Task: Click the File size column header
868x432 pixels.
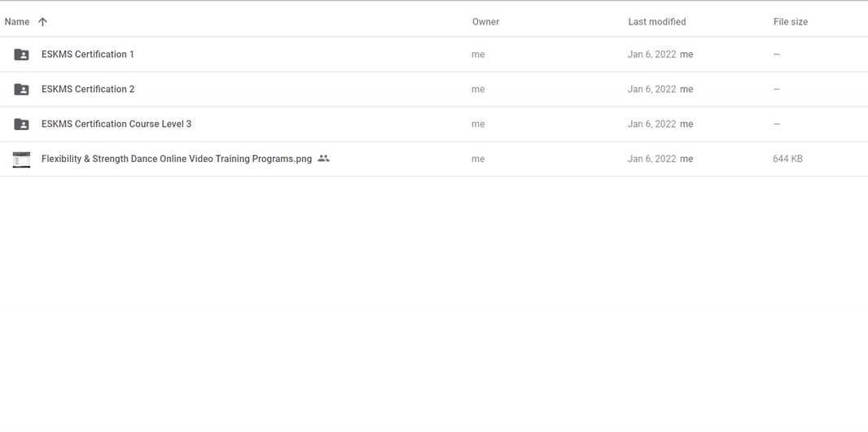Action: tap(790, 22)
